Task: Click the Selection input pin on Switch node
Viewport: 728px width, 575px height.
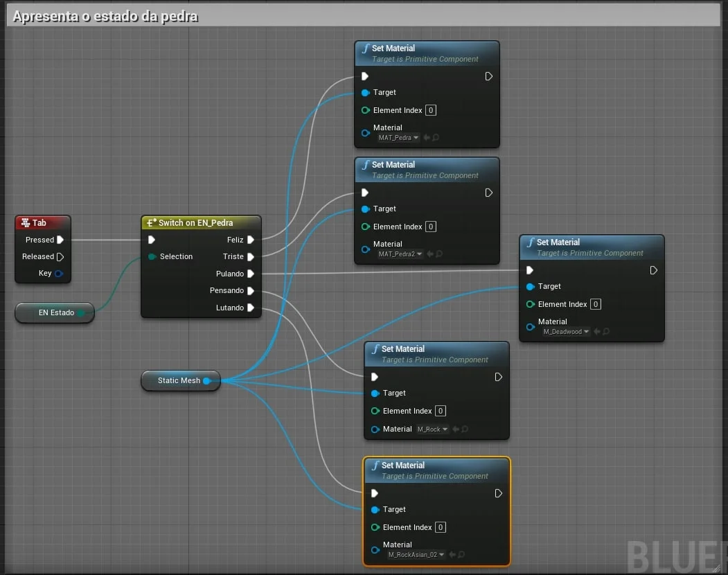Action: click(x=152, y=257)
